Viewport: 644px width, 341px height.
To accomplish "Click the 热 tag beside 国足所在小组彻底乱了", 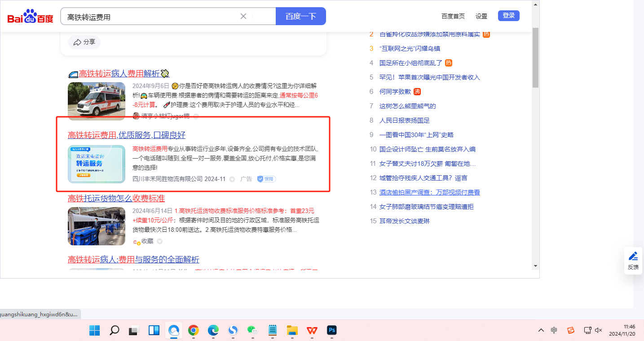I will (x=449, y=63).
